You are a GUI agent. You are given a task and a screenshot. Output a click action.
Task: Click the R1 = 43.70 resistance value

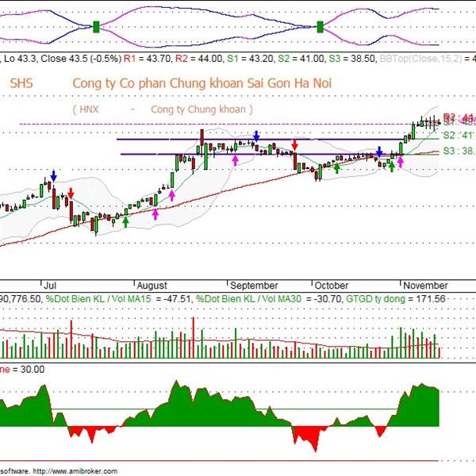pos(148,58)
